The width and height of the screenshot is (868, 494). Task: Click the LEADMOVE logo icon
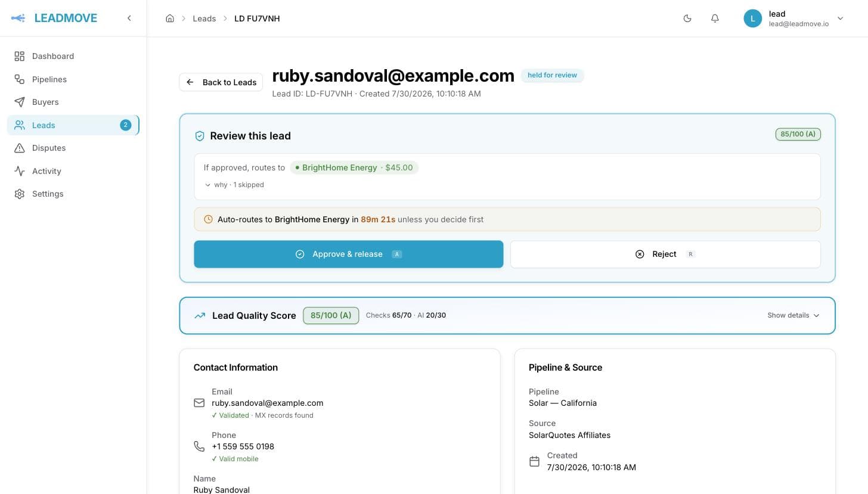point(18,18)
